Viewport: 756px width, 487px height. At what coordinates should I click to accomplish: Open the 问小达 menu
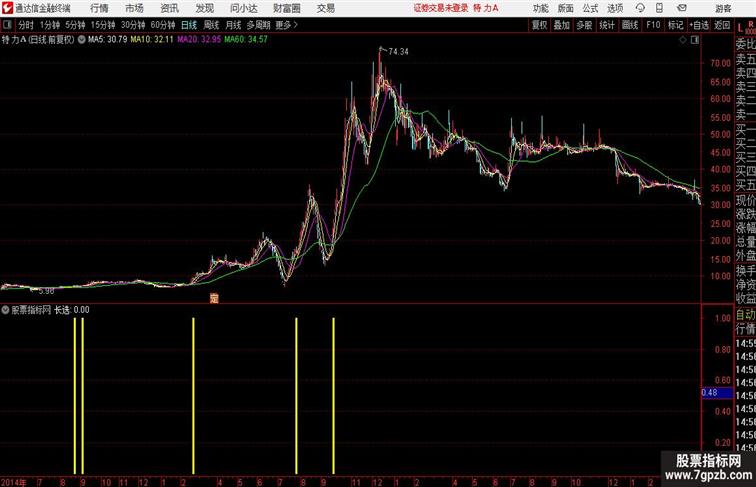(243, 8)
